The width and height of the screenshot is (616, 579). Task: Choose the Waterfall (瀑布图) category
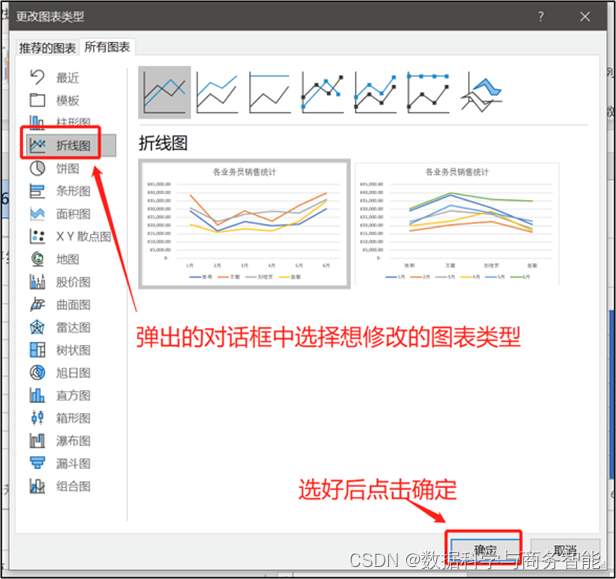(x=61, y=441)
